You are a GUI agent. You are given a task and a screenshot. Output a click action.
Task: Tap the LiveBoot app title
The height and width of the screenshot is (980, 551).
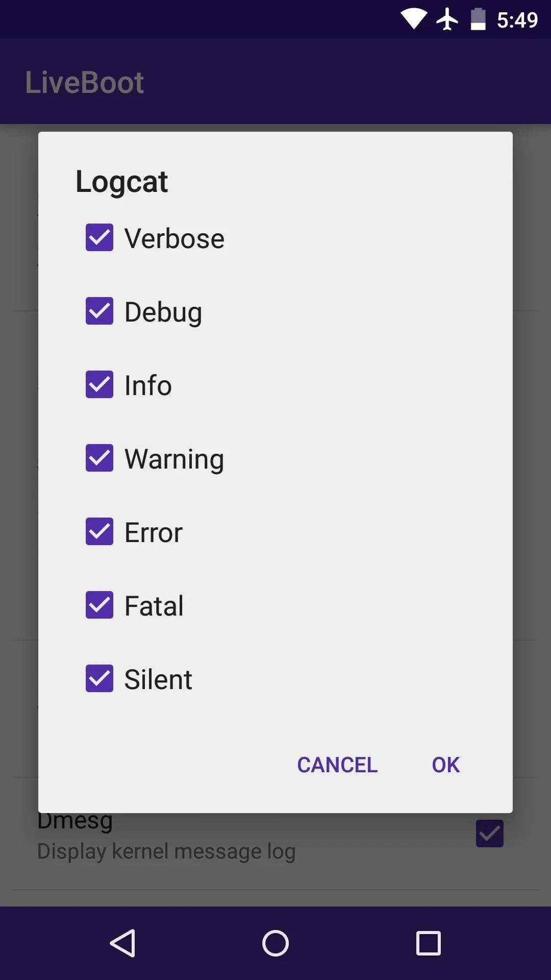[85, 82]
